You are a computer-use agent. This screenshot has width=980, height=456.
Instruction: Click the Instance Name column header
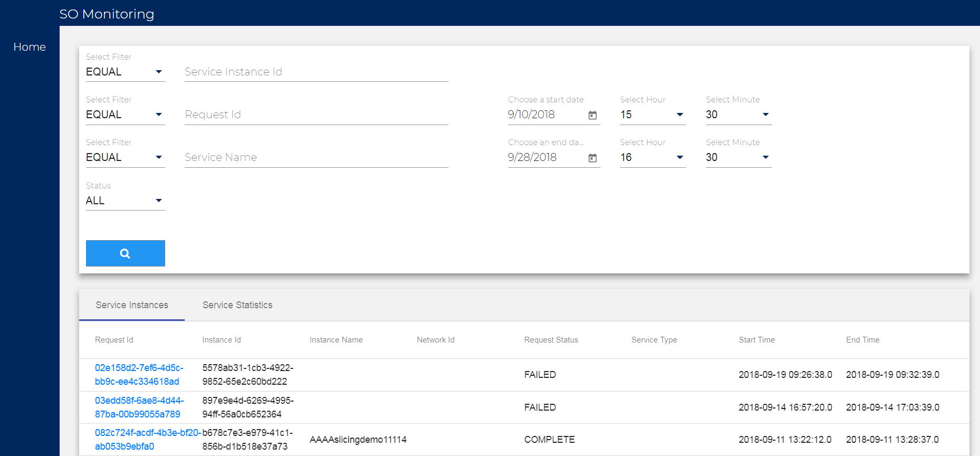pyautogui.click(x=336, y=340)
